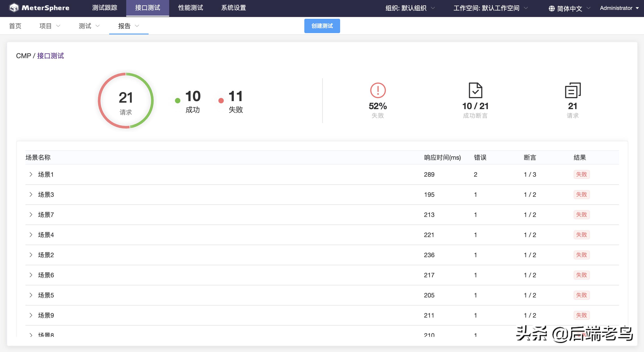The width and height of the screenshot is (644, 352).
Task: Click the MeterSphere logo icon
Action: click(x=14, y=8)
